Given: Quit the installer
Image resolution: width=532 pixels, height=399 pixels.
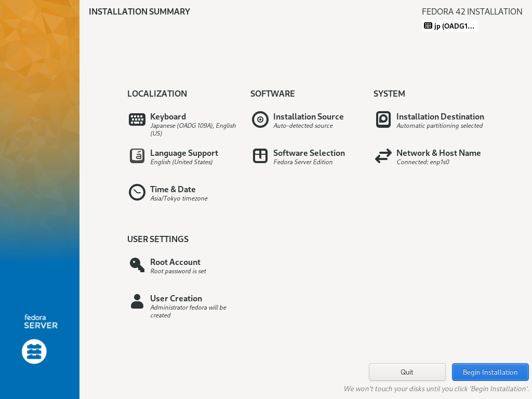Looking at the screenshot, I should click(x=407, y=372).
